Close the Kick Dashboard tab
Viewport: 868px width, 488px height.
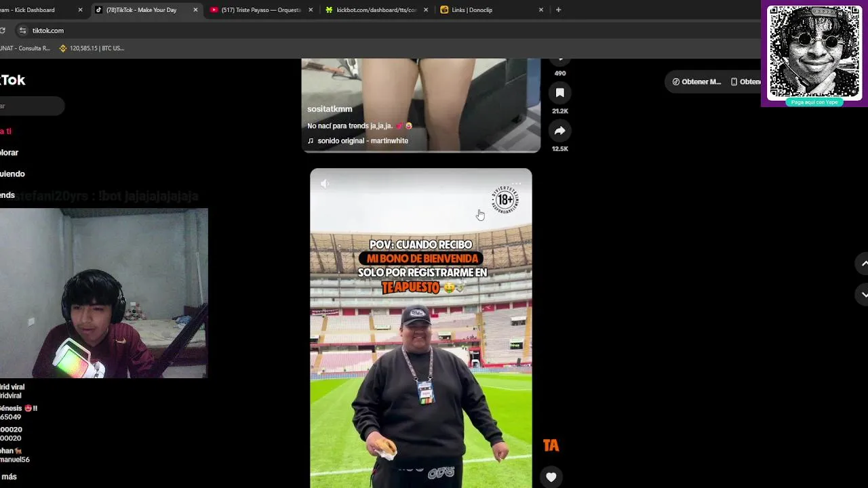[x=80, y=10]
